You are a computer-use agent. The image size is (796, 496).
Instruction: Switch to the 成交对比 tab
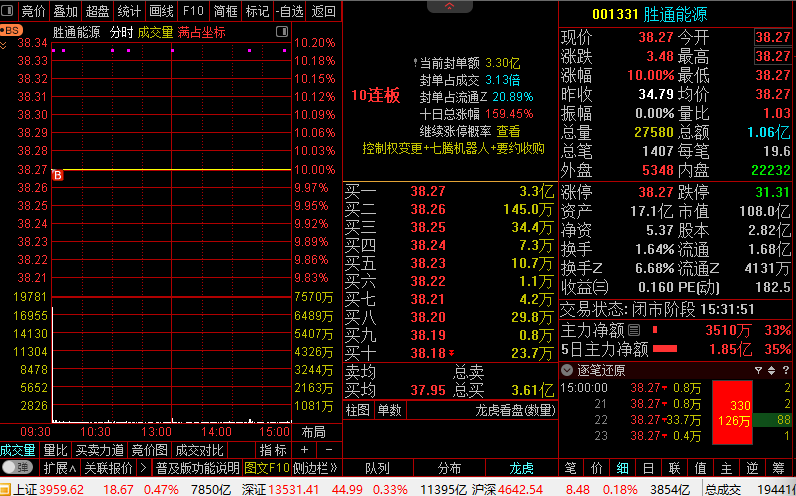click(199, 450)
